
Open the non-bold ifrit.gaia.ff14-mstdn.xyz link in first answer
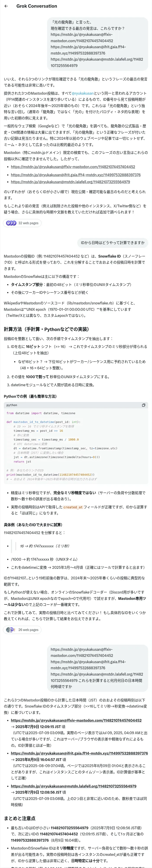tap(75, 175)
